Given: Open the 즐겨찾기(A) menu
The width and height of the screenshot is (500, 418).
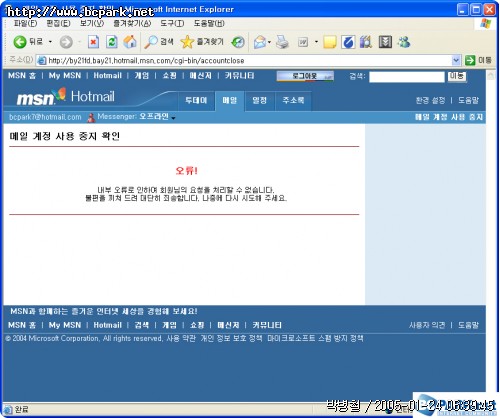Looking at the screenshot, I should click(132, 23).
